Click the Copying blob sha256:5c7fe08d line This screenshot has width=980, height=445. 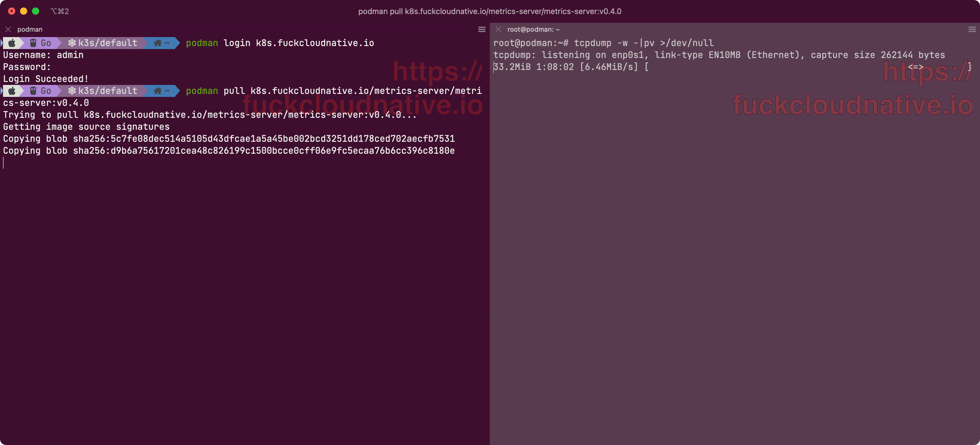pos(229,138)
